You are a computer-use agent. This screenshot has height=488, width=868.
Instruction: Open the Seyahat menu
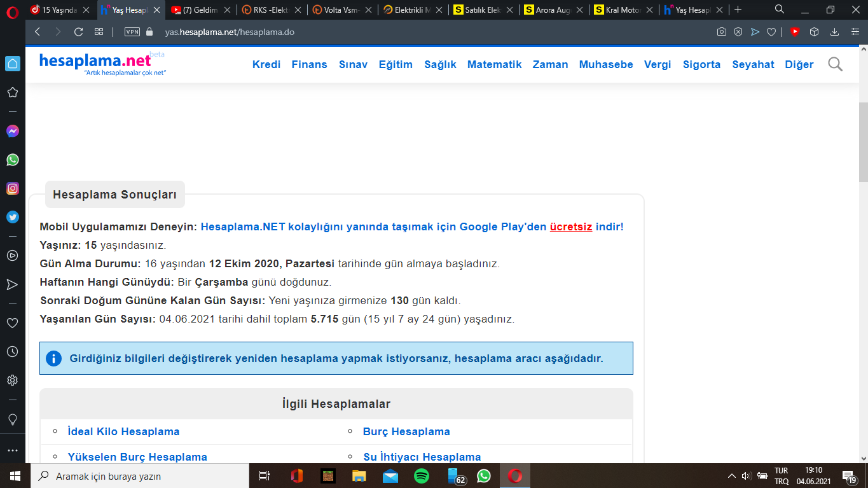click(x=754, y=64)
